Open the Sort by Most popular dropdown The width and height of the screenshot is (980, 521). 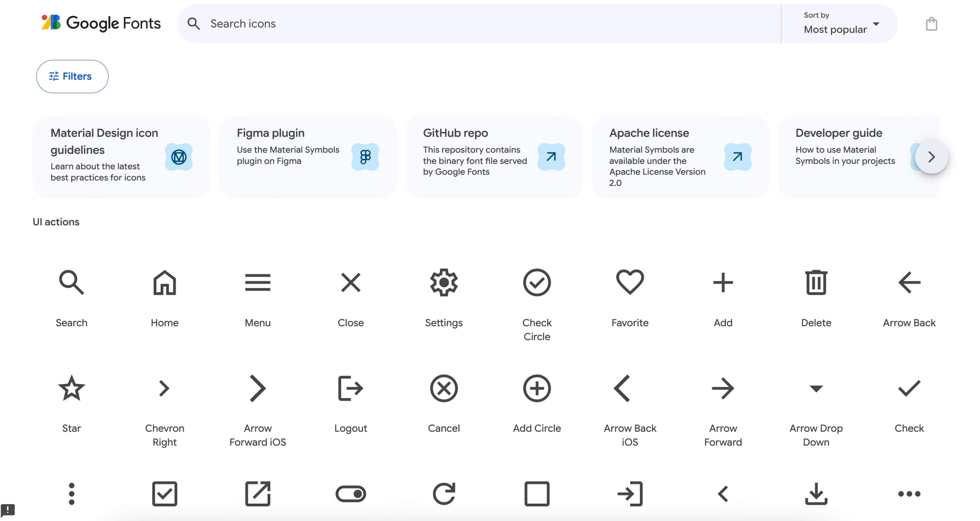[x=840, y=24]
